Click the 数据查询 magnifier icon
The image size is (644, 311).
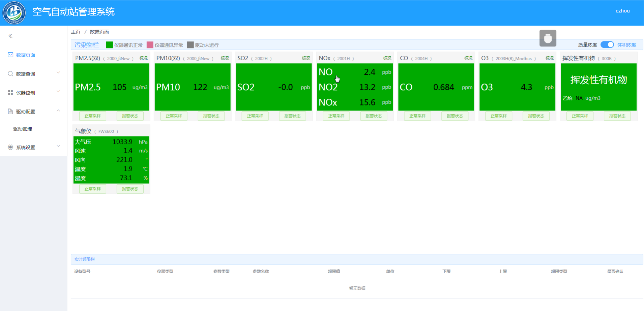coord(10,73)
